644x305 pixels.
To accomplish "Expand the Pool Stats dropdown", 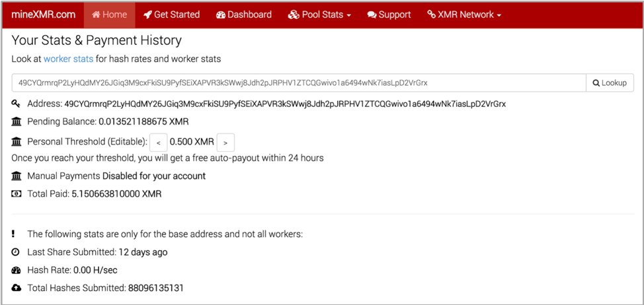I will [319, 15].
